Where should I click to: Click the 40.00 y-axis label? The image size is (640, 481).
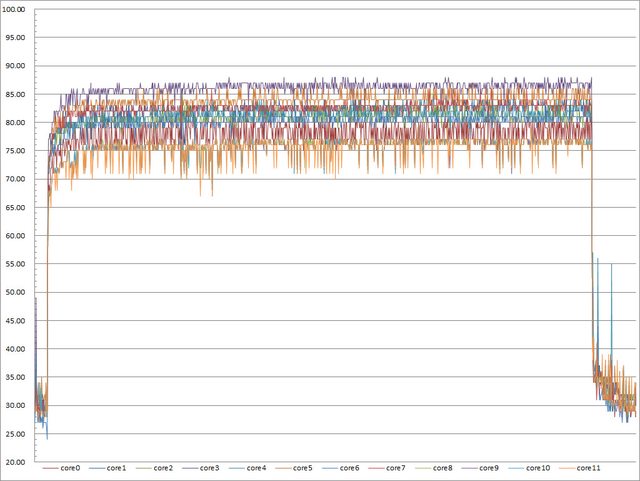(x=17, y=350)
